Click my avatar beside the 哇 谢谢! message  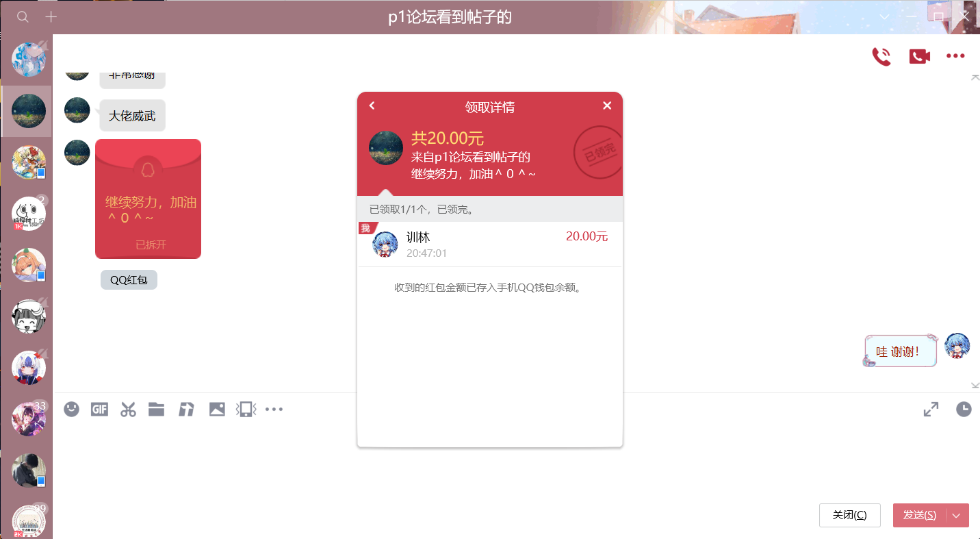(957, 347)
